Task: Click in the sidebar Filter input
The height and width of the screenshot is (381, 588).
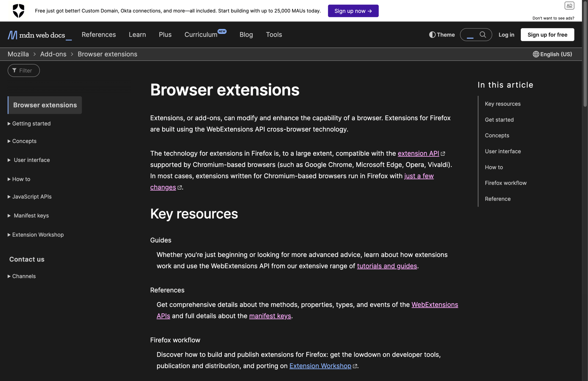Action: (x=24, y=70)
